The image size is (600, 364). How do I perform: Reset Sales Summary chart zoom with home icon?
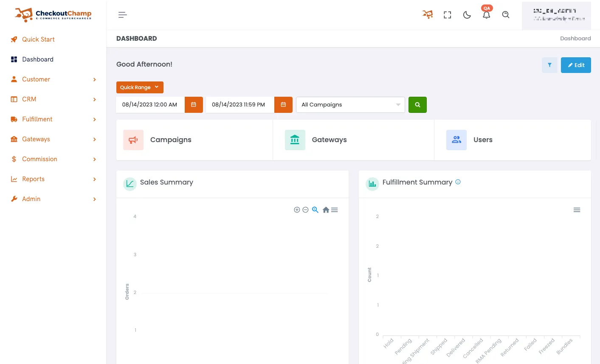(x=326, y=210)
